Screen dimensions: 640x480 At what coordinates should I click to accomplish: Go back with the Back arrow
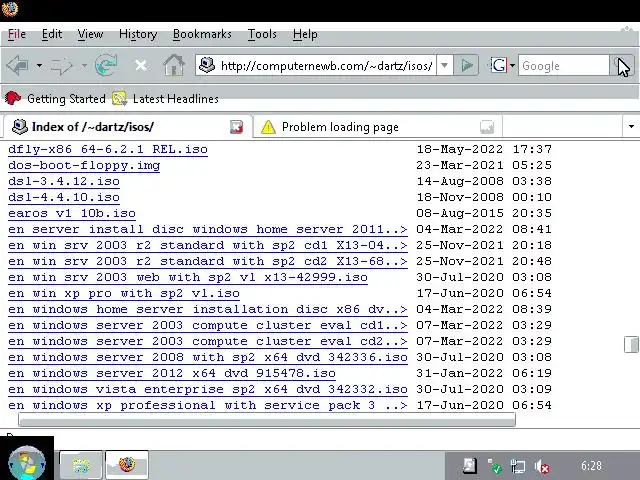tap(18, 65)
